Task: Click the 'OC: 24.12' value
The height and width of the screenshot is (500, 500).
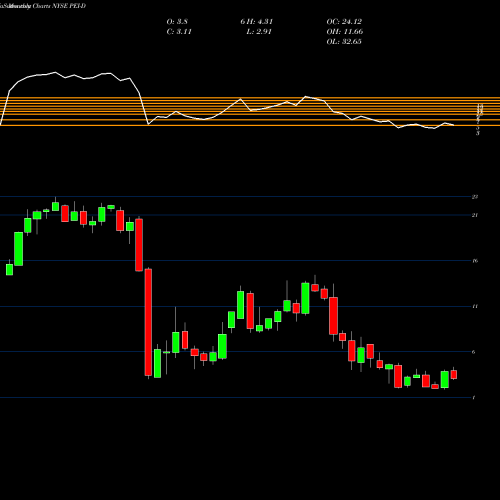Action: click(344, 22)
